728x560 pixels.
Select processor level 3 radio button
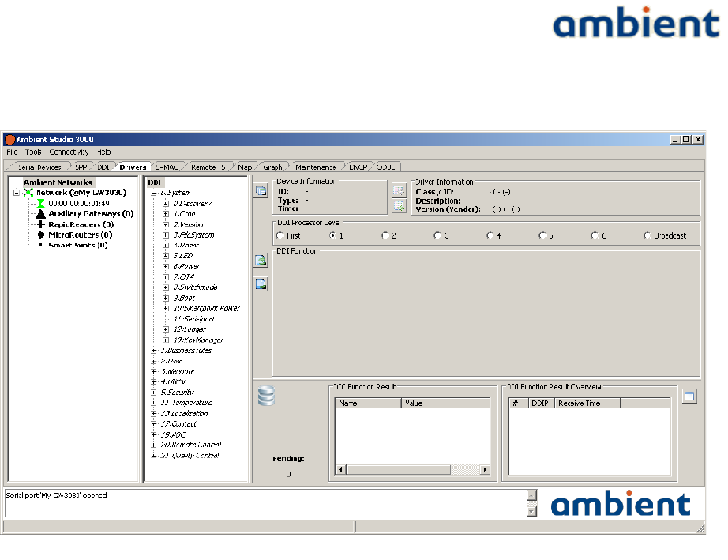click(437, 236)
